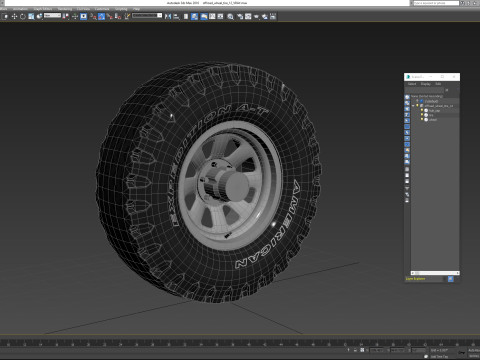Image resolution: width=480 pixels, height=360 pixels.
Task: Toggle the Layer Explorer toolbar icon
Action: click(x=195, y=16)
